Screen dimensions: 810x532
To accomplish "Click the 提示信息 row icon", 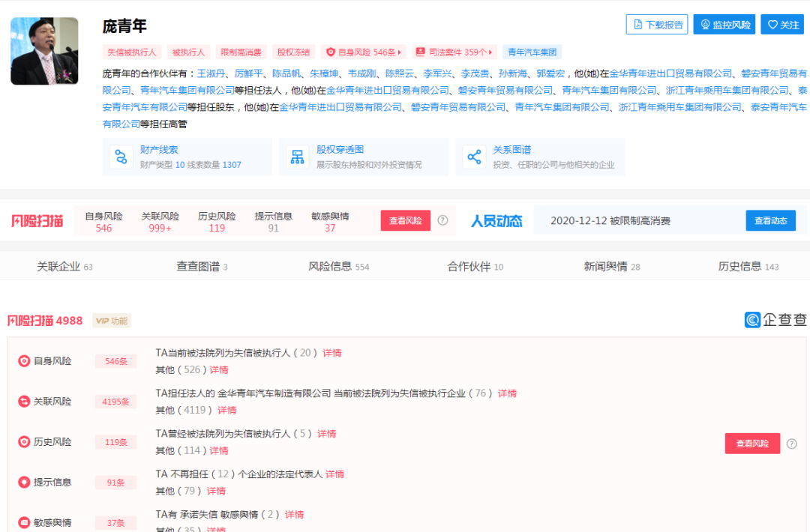I will [24, 482].
